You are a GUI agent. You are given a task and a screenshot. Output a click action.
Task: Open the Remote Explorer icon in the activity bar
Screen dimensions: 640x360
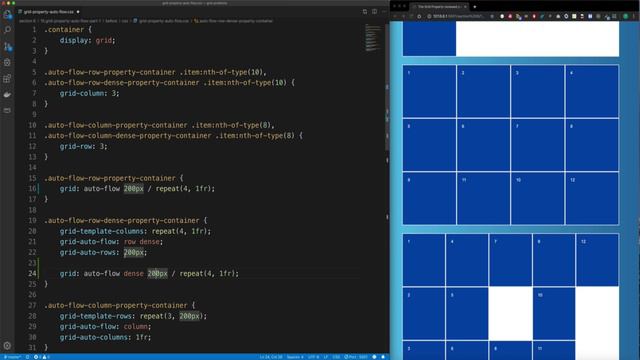(x=7, y=110)
